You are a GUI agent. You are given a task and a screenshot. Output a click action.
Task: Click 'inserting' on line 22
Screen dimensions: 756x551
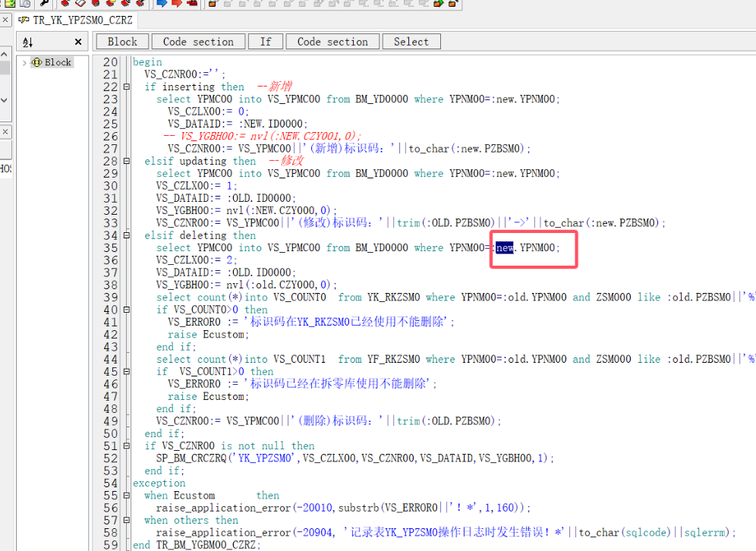coord(188,87)
